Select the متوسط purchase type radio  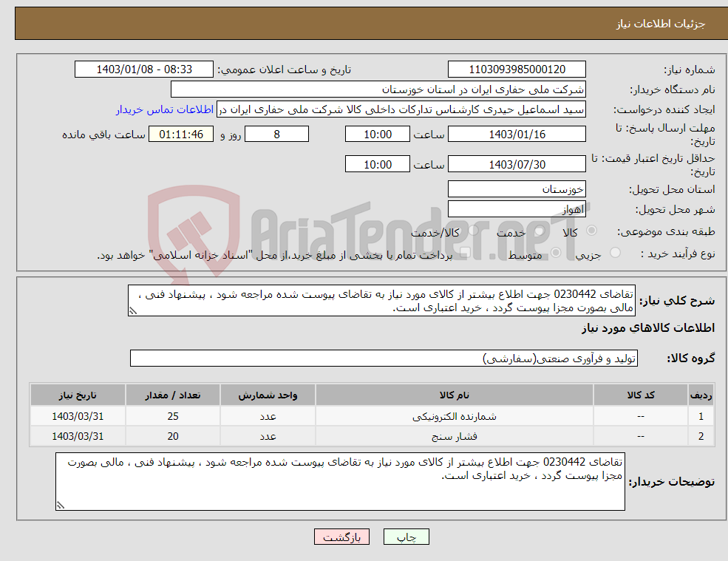pyautogui.click(x=556, y=253)
